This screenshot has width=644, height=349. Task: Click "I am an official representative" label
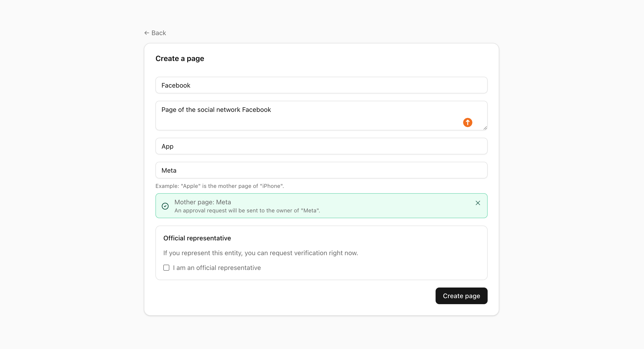pos(217,268)
